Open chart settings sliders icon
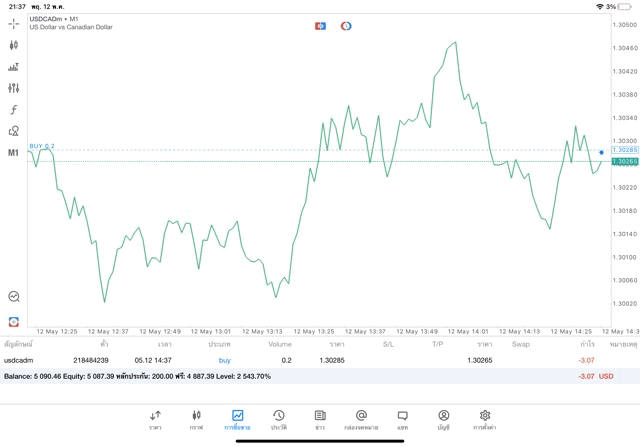 [14, 88]
